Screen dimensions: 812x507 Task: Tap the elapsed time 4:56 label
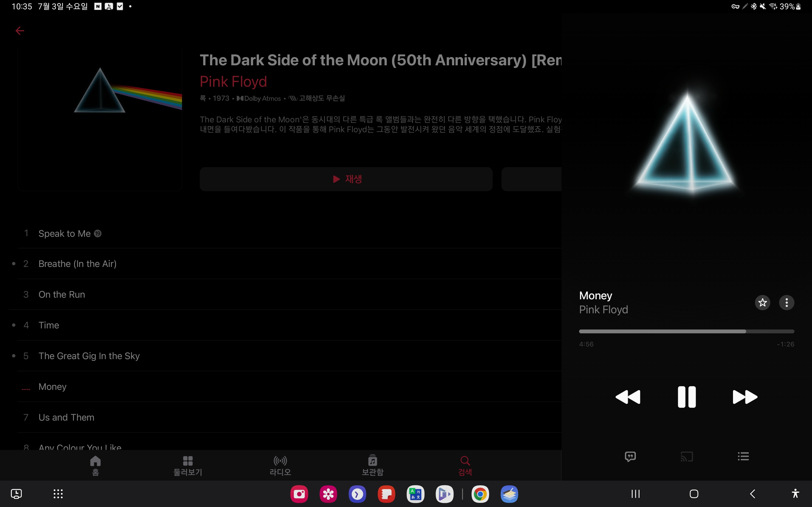586,344
